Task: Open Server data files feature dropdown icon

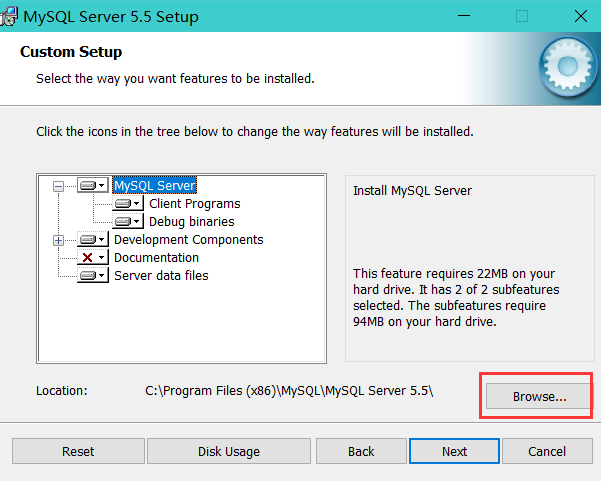Action: point(93,276)
